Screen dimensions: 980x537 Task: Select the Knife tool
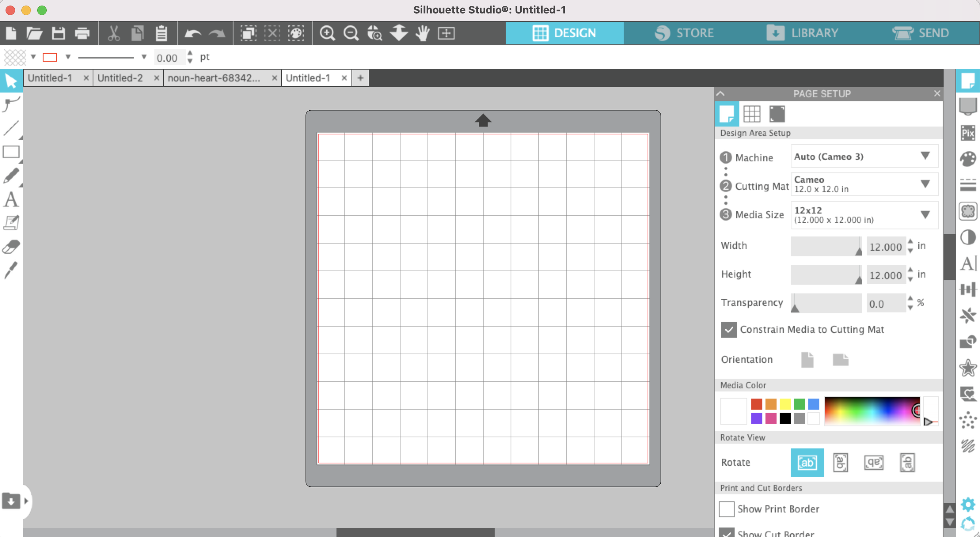(x=11, y=270)
